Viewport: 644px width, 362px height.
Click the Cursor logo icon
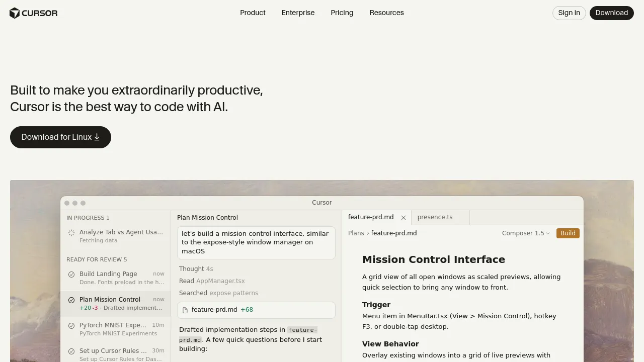click(x=15, y=13)
